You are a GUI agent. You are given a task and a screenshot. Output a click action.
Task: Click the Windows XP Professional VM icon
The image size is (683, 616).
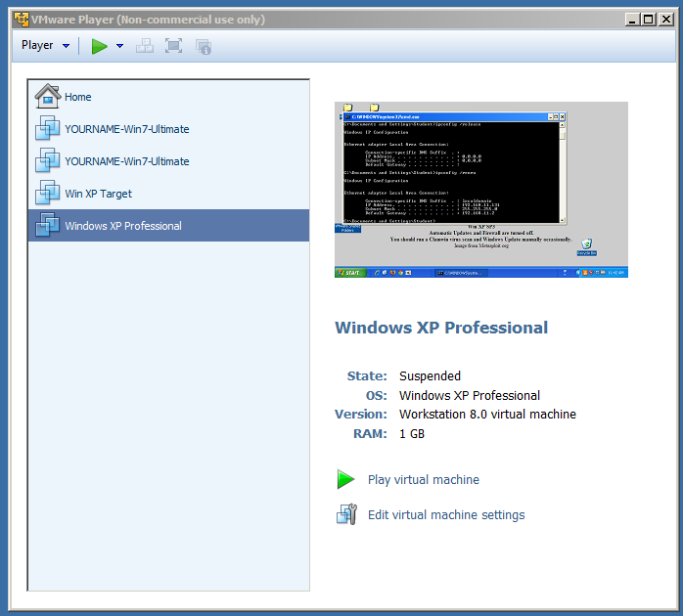point(47,225)
